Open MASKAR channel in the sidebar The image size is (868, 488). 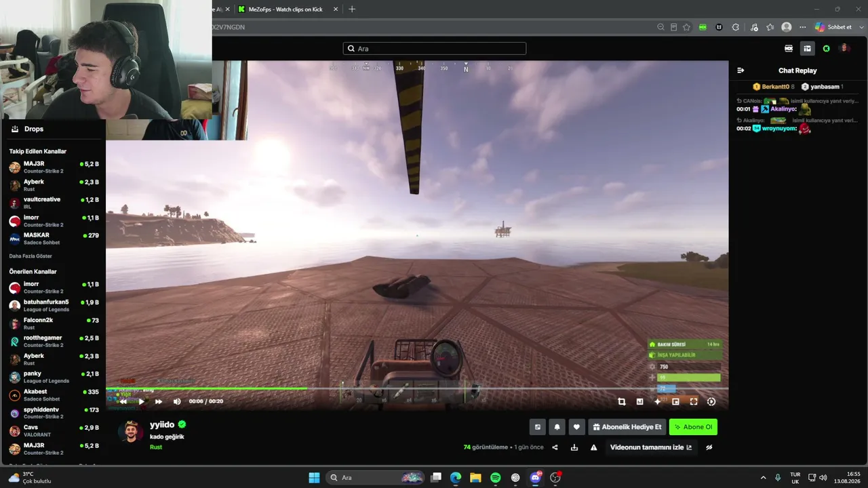(53, 239)
